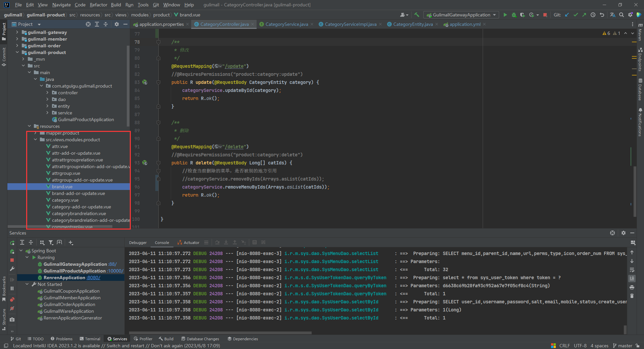The image size is (644, 349).
Task: Run GulimallGatewayApplication with the green play icon
Action: 505,15
